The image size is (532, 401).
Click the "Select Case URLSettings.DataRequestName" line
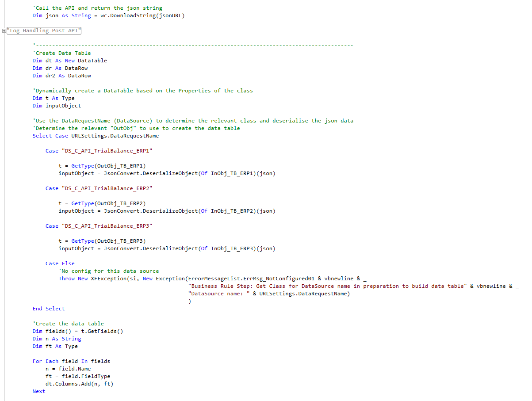pyautogui.click(x=96, y=136)
